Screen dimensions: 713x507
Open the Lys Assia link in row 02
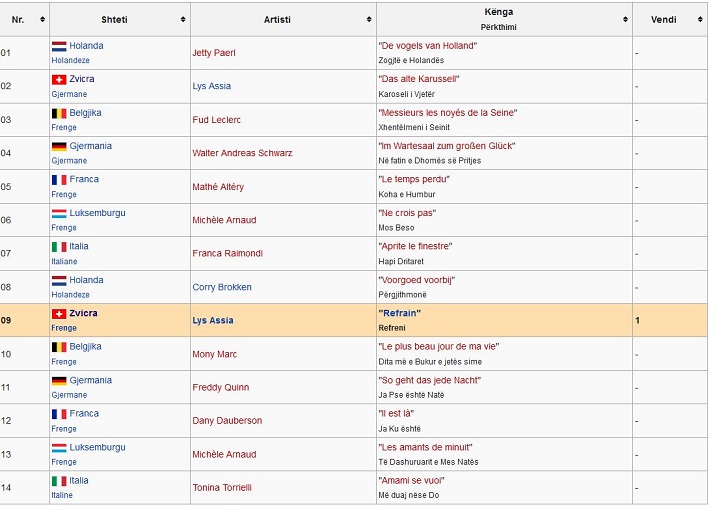212,87
